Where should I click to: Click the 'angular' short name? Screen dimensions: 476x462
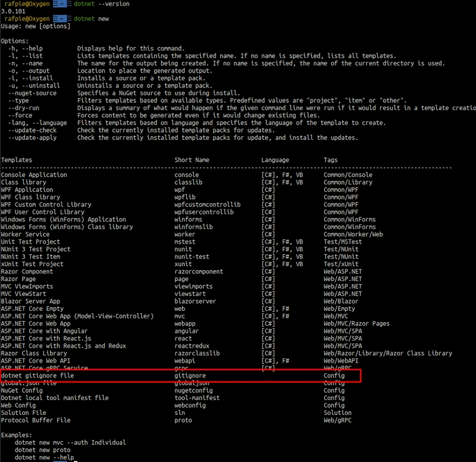186,332
